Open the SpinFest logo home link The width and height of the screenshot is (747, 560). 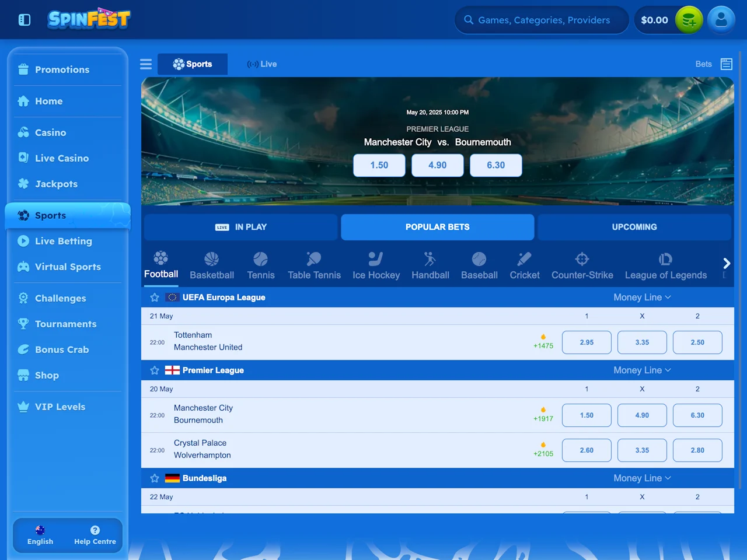[89, 19]
